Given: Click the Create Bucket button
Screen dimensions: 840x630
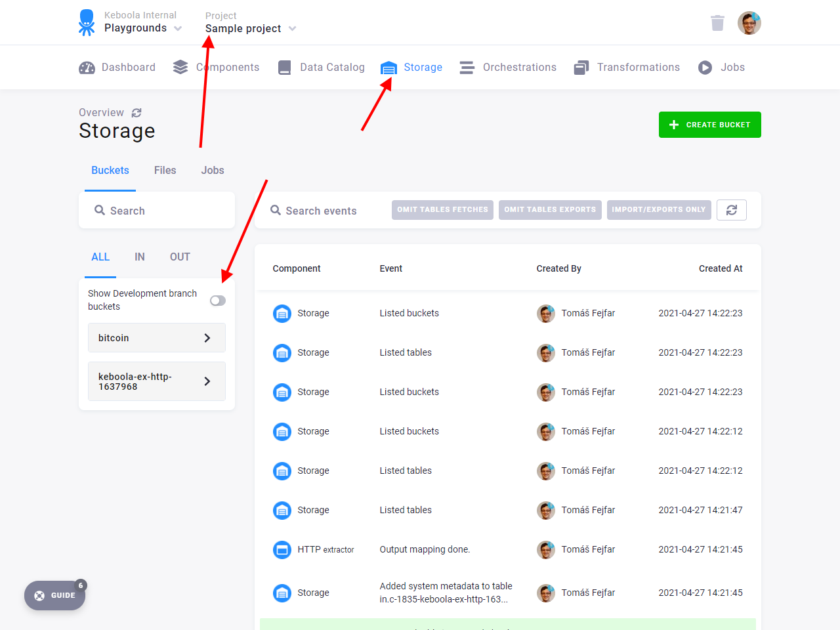Looking at the screenshot, I should (x=710, y=125).
